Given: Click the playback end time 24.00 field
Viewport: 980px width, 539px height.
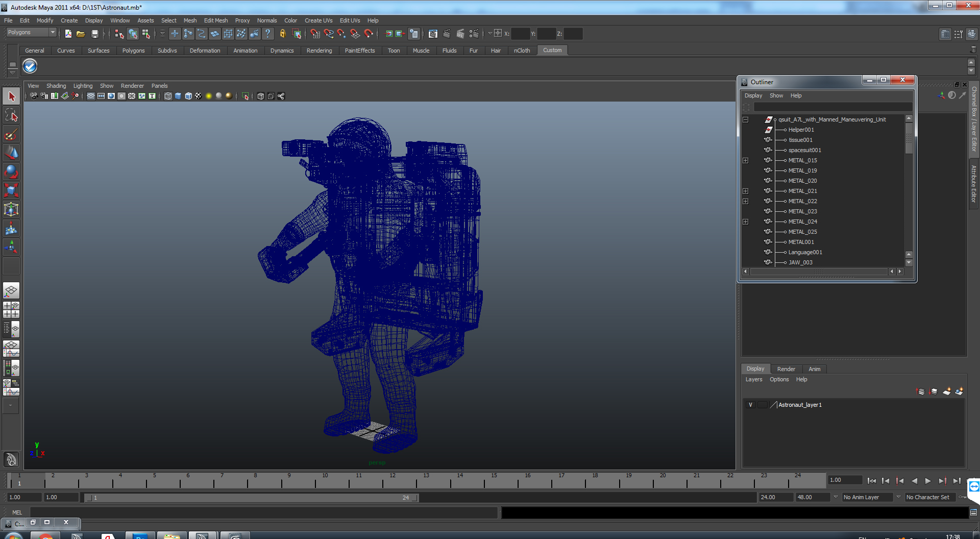Looking at the screenshot, I should click(775, 497).
